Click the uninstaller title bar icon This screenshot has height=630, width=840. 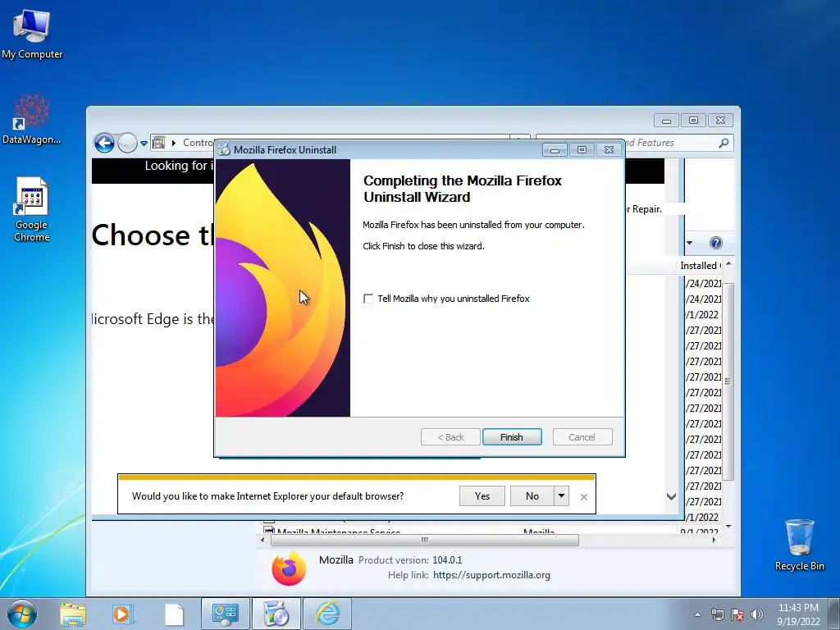point(225,150)
